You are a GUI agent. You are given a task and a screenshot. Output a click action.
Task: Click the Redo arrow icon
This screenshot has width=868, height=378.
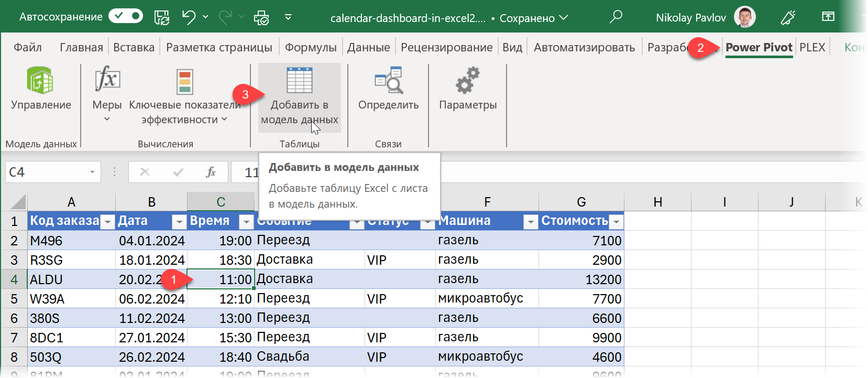pyautogui.click(x=225, y=17)
